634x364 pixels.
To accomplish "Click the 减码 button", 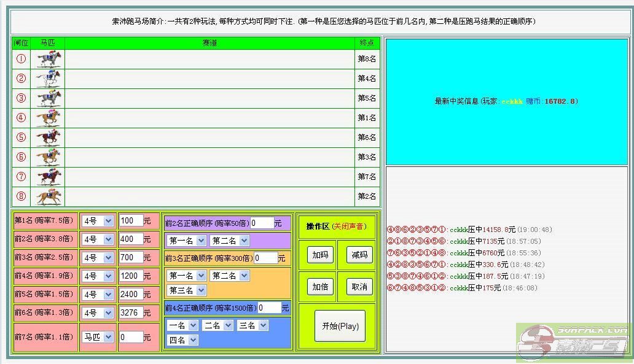I will (359, 255).
